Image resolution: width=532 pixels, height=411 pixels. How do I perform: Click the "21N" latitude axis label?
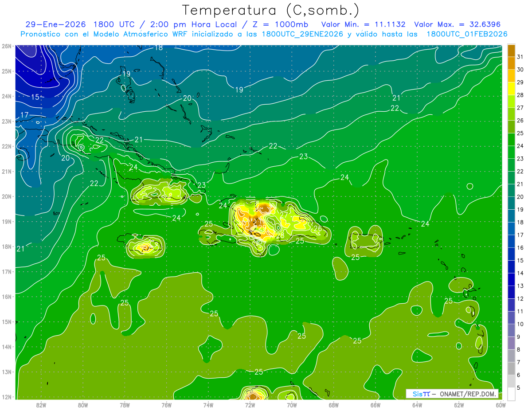[6, 171]
